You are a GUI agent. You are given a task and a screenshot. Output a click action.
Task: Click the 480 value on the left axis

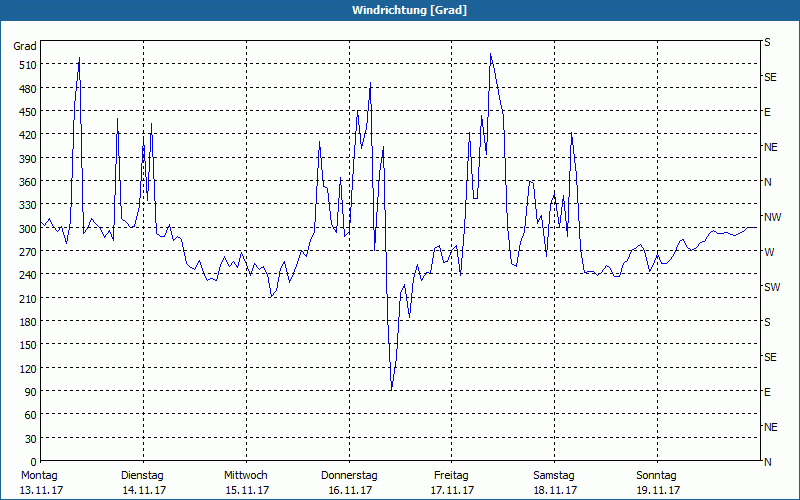[28, 89]
